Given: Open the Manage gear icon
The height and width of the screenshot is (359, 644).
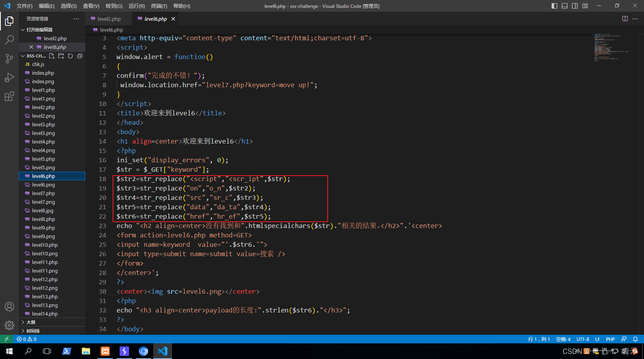Looking at the screenshot, I should pyautogui.click(x=9, y=325).
